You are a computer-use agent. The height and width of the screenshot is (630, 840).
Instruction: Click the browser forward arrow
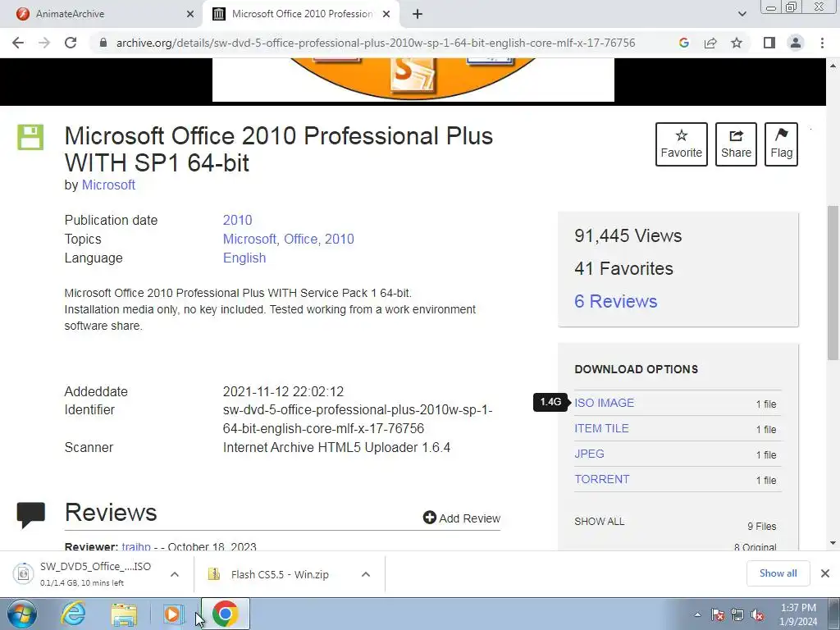coord(44,43)
